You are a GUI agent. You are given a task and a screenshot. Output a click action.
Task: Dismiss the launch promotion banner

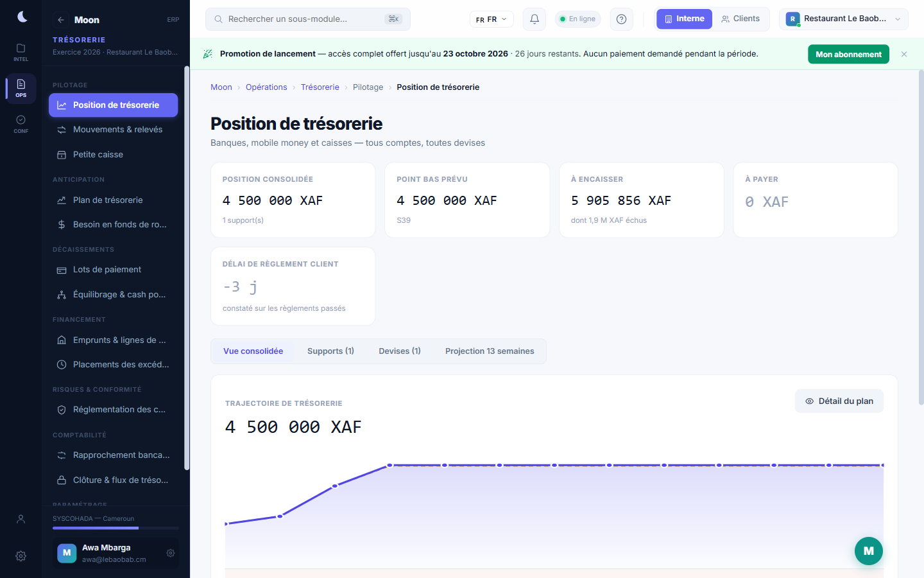pos(904,55)
